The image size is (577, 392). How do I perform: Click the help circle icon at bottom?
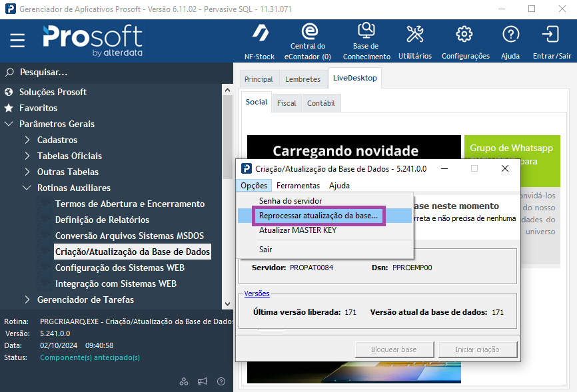[x=221, y=381]
